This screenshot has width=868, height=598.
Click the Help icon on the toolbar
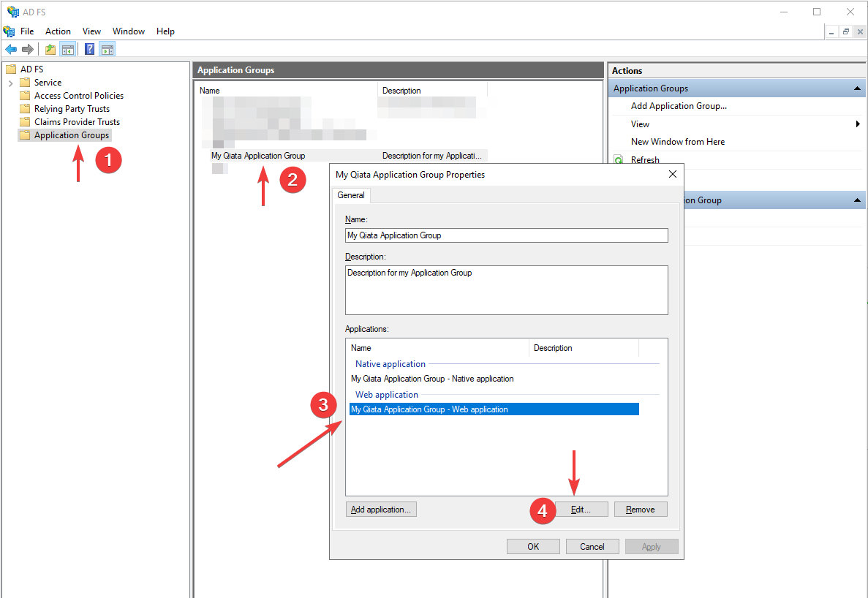click(x=88, y=49)
